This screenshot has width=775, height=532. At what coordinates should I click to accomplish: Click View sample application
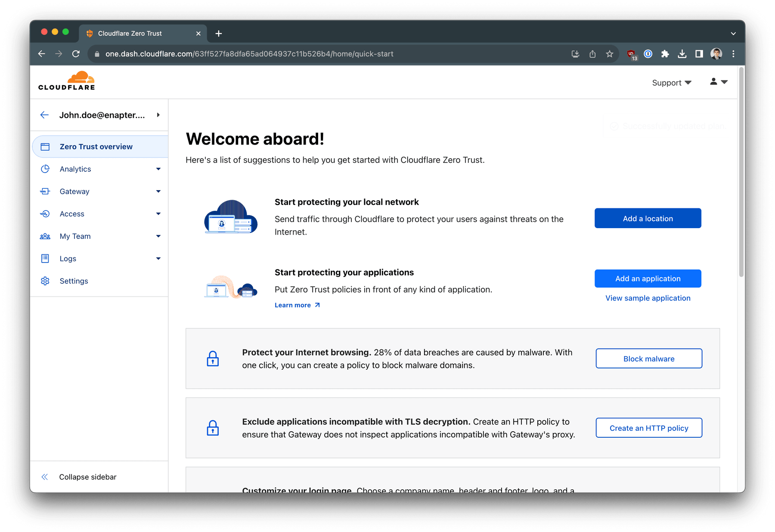click(647, 298)
